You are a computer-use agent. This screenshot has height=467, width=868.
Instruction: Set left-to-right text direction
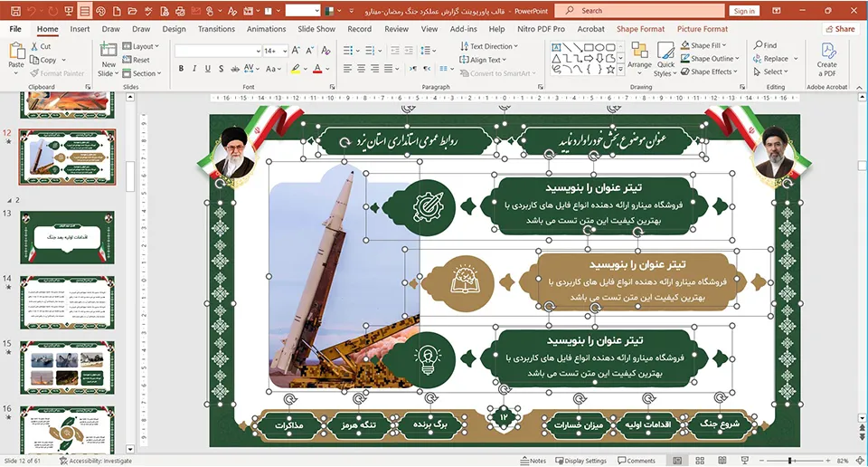click(413, 69)
